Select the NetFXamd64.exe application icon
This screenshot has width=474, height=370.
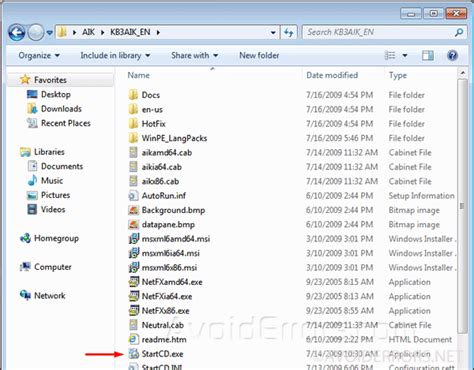coord(134,282)
